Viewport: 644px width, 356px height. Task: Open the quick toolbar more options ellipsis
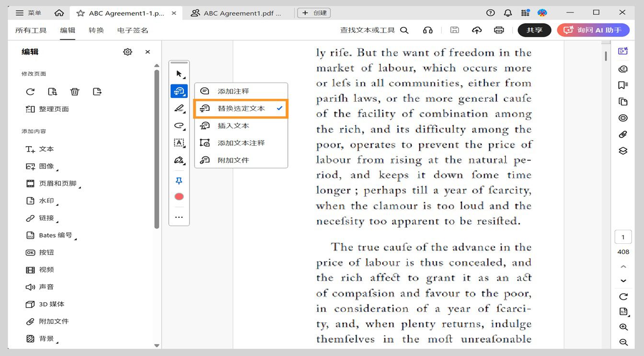(179, 217)
